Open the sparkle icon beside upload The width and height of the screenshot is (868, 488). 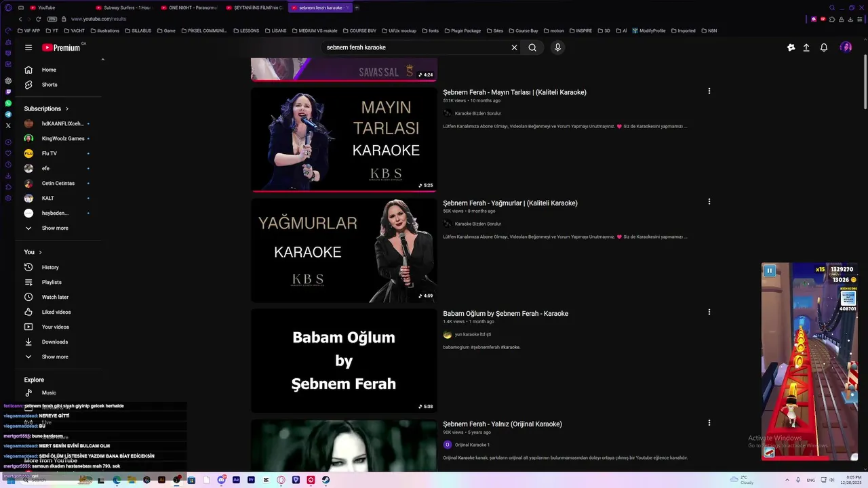[x=791, y=47]
